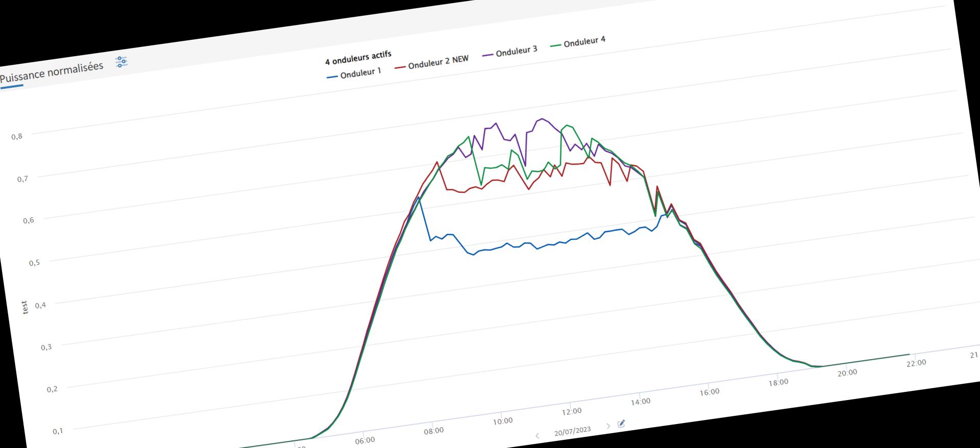This screenshot has height=448, width=980.
Task: Click the 'test' y-axis title
Action: point(24,307)
